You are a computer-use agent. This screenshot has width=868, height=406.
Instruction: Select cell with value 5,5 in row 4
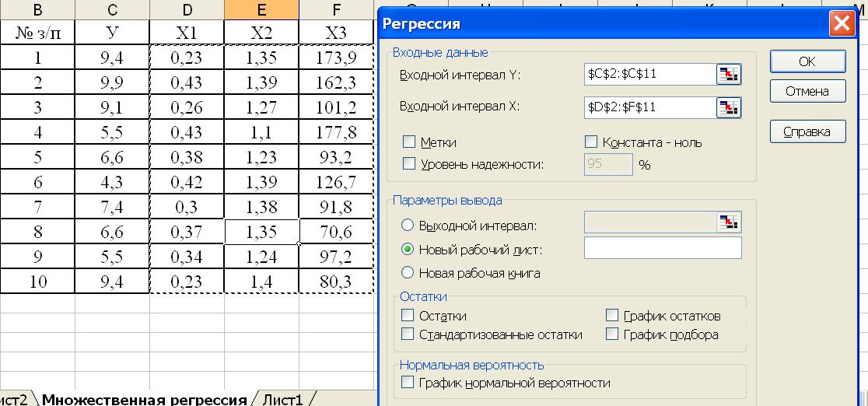112,132
